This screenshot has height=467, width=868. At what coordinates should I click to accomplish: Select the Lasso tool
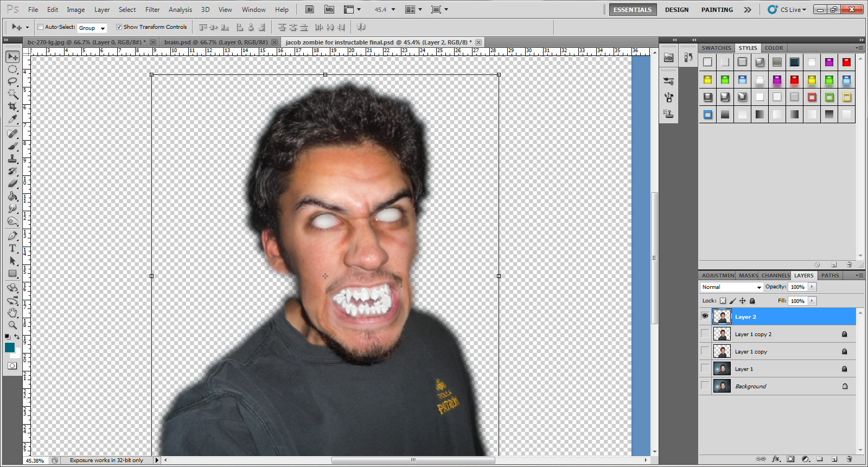tap(12, 81)
